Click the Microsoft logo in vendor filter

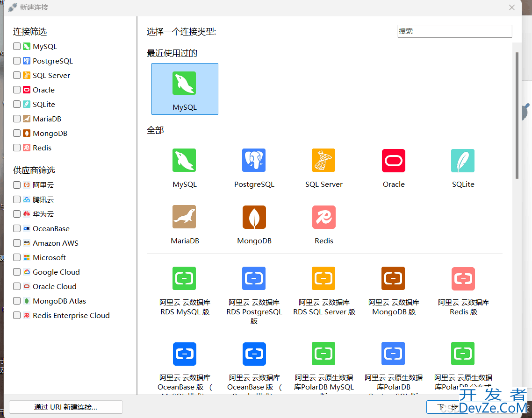pyautogui.click(x=27, y=257)
